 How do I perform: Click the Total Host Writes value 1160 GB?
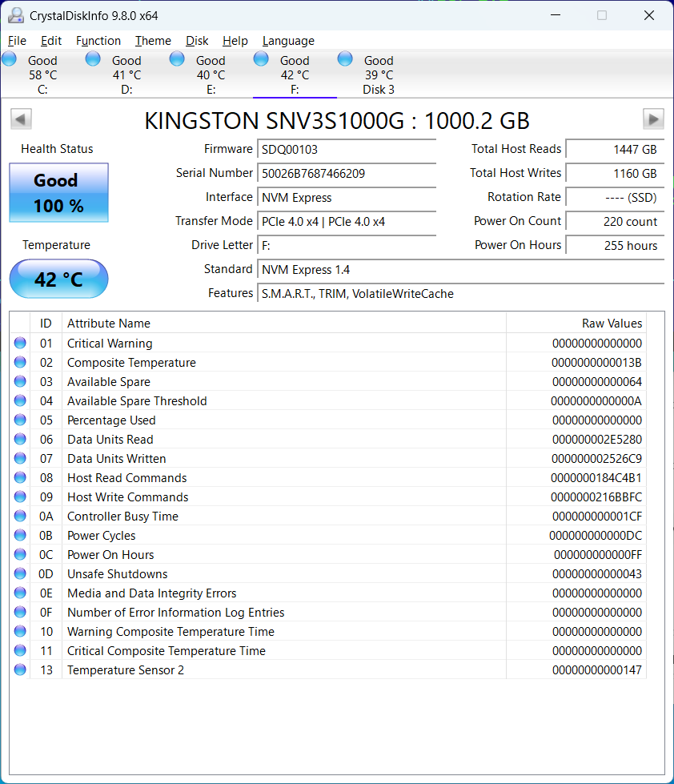(x=615, y=174)
